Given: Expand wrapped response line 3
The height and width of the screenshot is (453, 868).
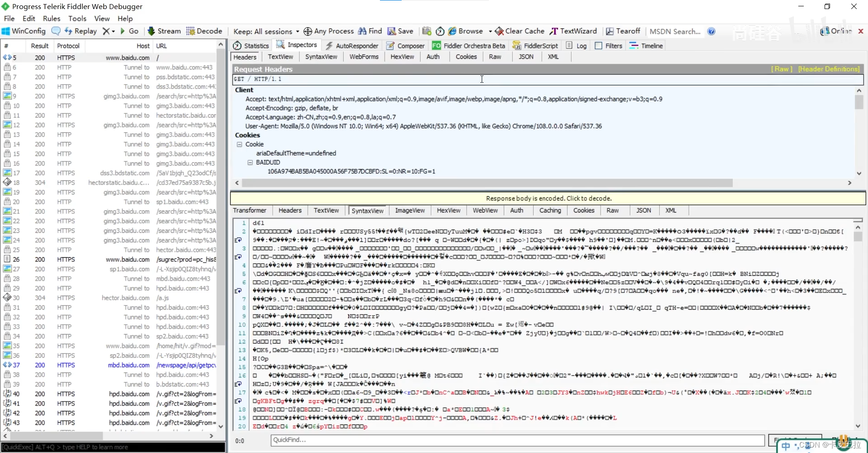Looking at the screenshot, I should 238,257.
